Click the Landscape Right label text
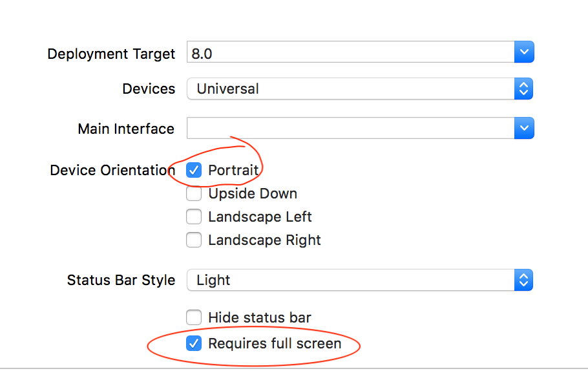Image resolution: width=588 pixels, height=371 pixels. pyautogui.click(x=264, y=240)
